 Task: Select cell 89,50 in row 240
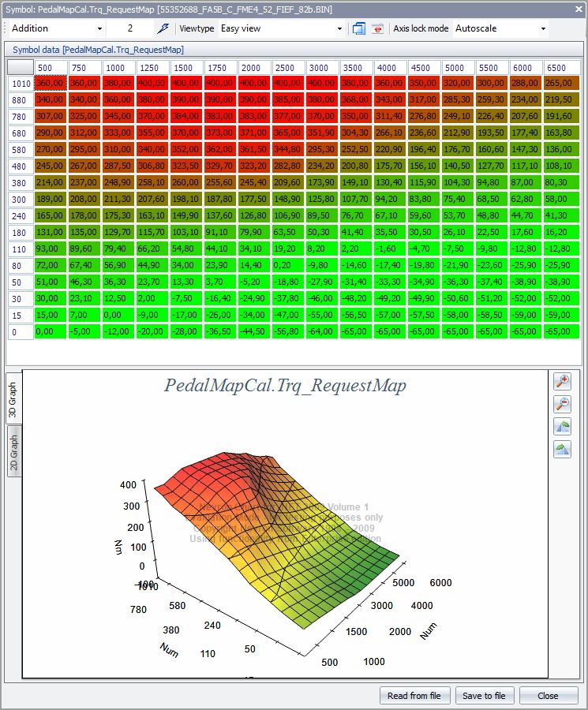(322, 215)
